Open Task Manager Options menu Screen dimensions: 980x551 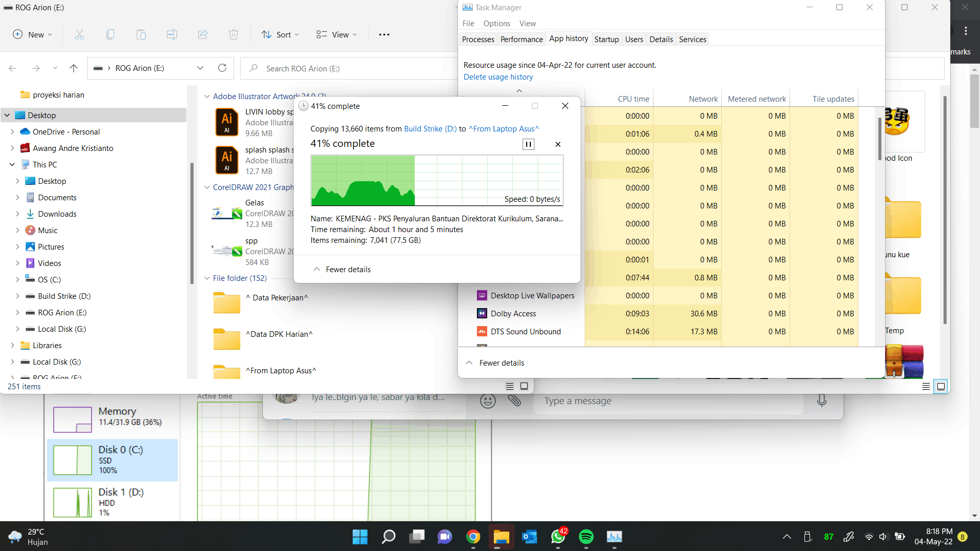tap(497, 24)
